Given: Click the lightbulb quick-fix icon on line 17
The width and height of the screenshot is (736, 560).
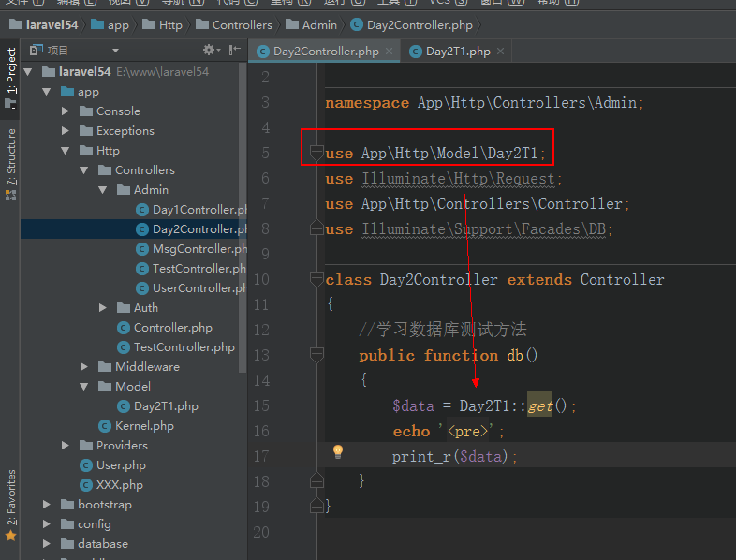Looking at the screenshot, I should coord(338,452).
